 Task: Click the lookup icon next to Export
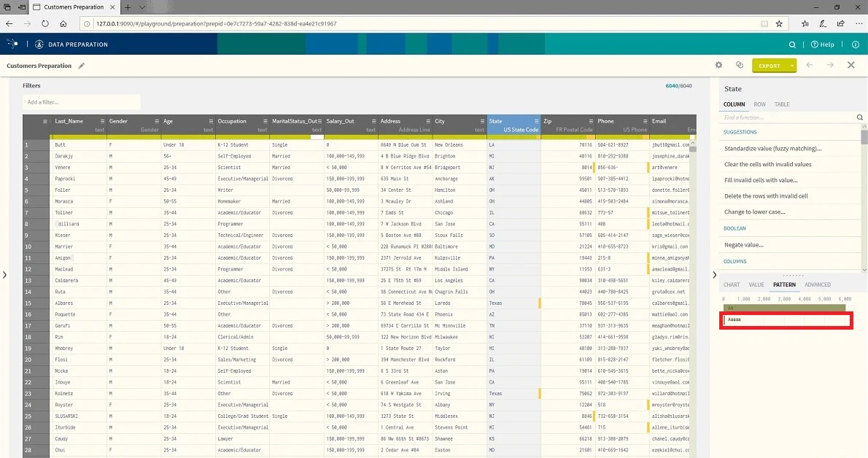[739, 66]
